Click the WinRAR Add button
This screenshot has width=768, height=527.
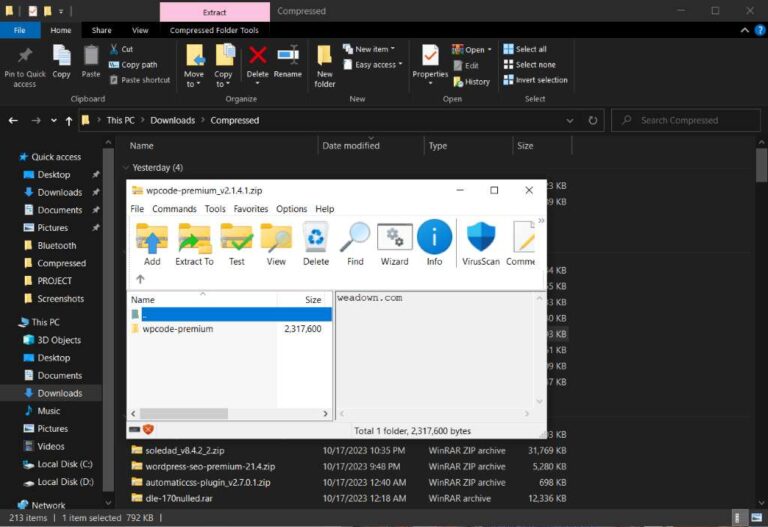click(x=152, y=244)
